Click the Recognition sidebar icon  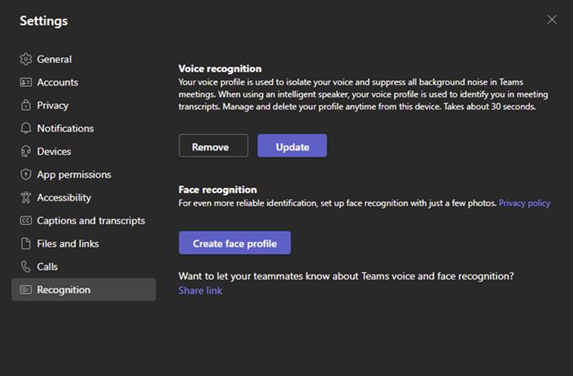[26, 289]
